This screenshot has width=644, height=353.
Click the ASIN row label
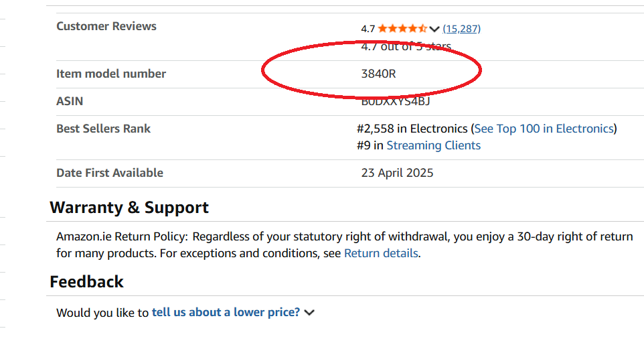point(70,101)
